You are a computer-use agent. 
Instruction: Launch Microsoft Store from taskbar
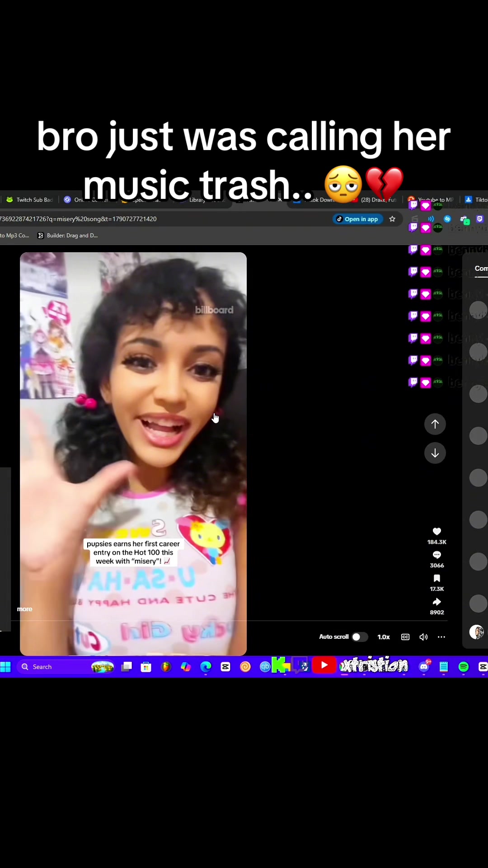tap(146, 667)
